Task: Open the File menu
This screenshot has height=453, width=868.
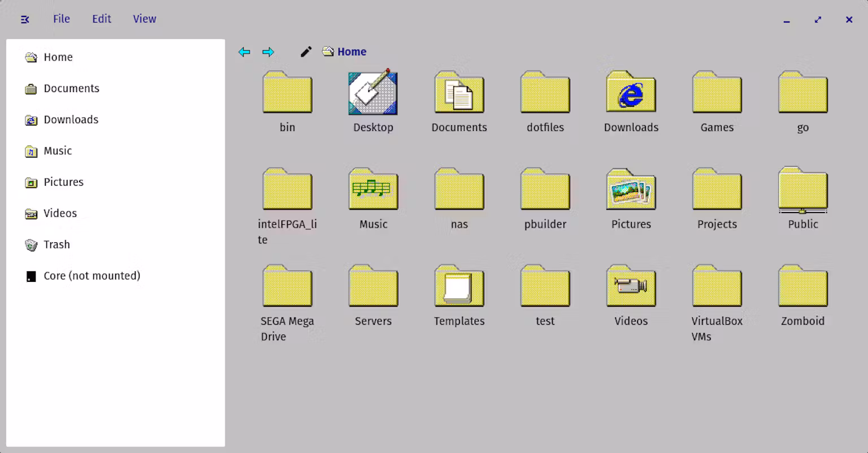Action: [62, 19]
